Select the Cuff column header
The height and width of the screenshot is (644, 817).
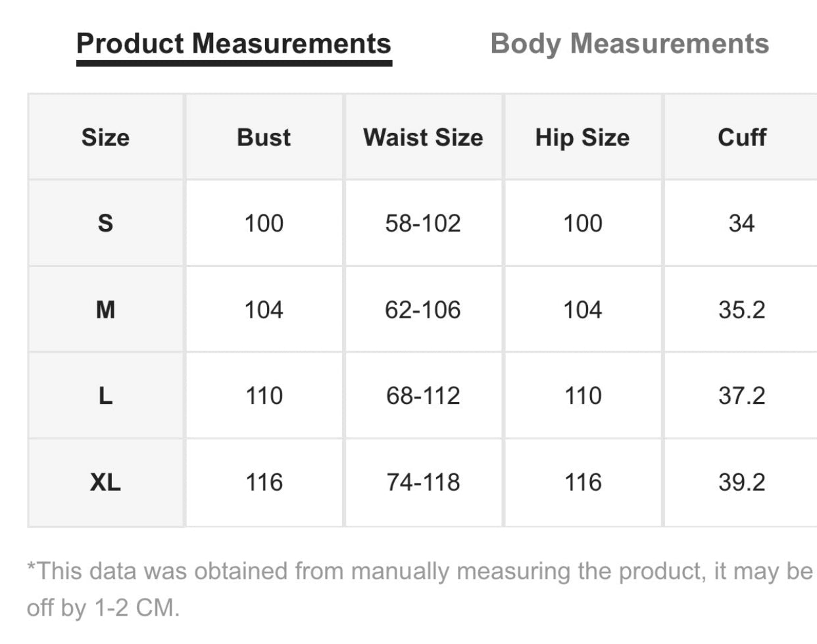[x=741, y=137]
